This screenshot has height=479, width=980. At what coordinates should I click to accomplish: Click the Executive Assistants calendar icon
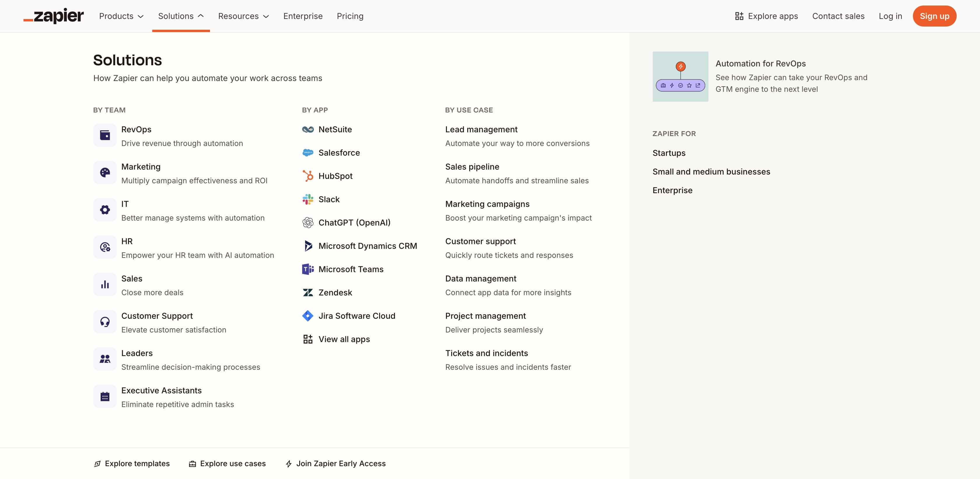coord(105,397)
